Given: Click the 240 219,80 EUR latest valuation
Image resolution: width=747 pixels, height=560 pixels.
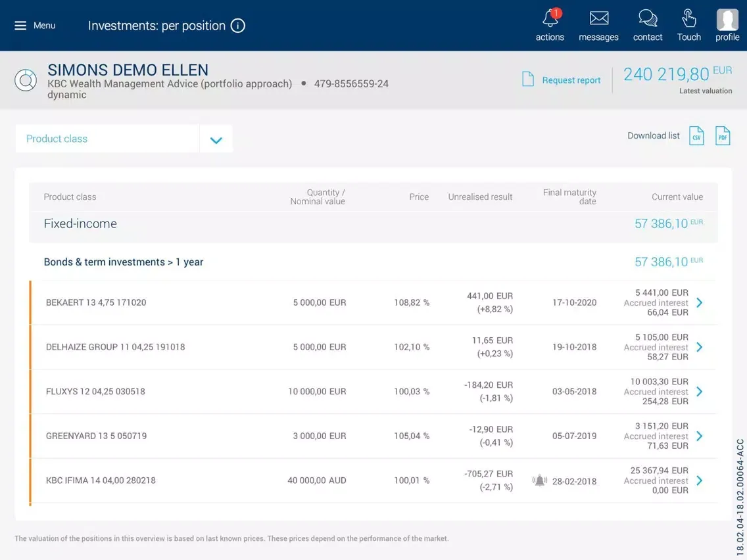Looking at the screenshot, I should pos(677,74).
